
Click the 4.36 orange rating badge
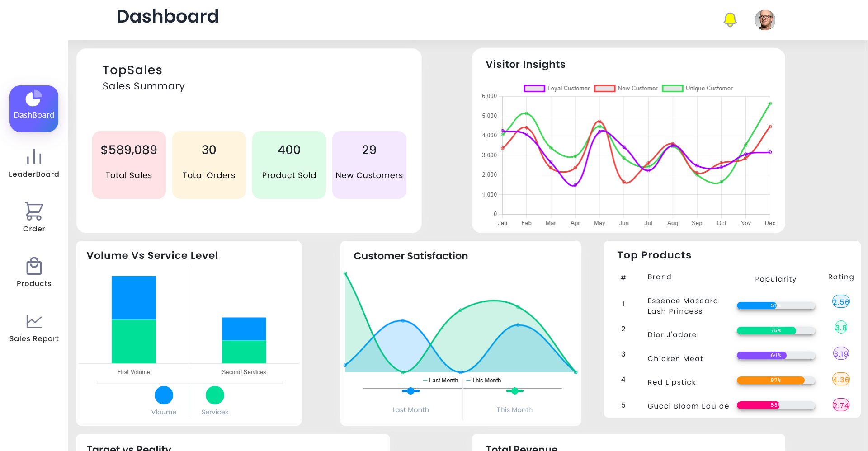[x=841, y=379]
